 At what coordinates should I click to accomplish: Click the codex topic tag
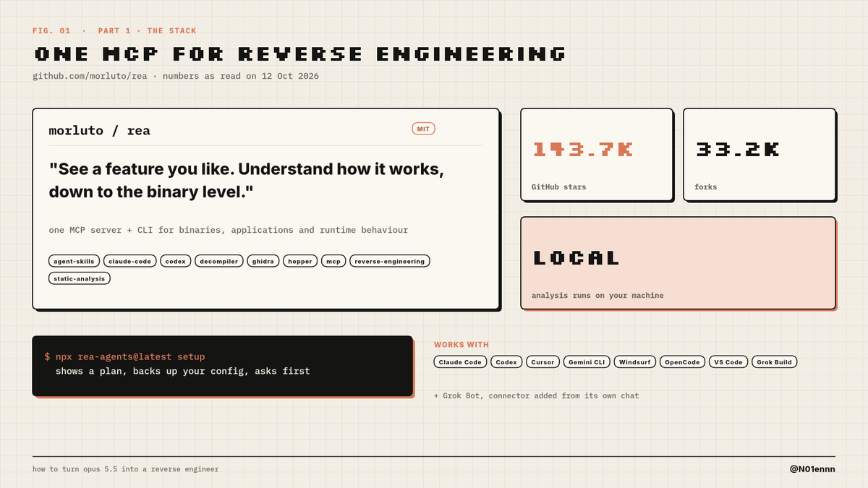[176, 261]
